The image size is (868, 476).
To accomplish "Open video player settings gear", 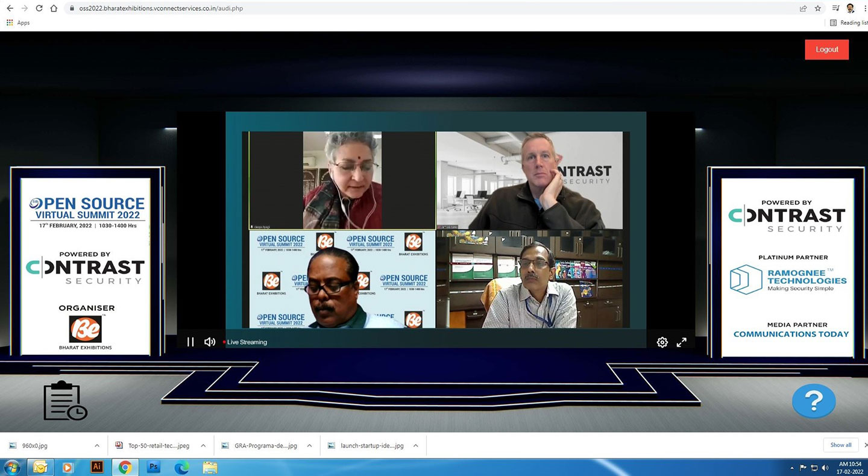I will pos(662,342).
